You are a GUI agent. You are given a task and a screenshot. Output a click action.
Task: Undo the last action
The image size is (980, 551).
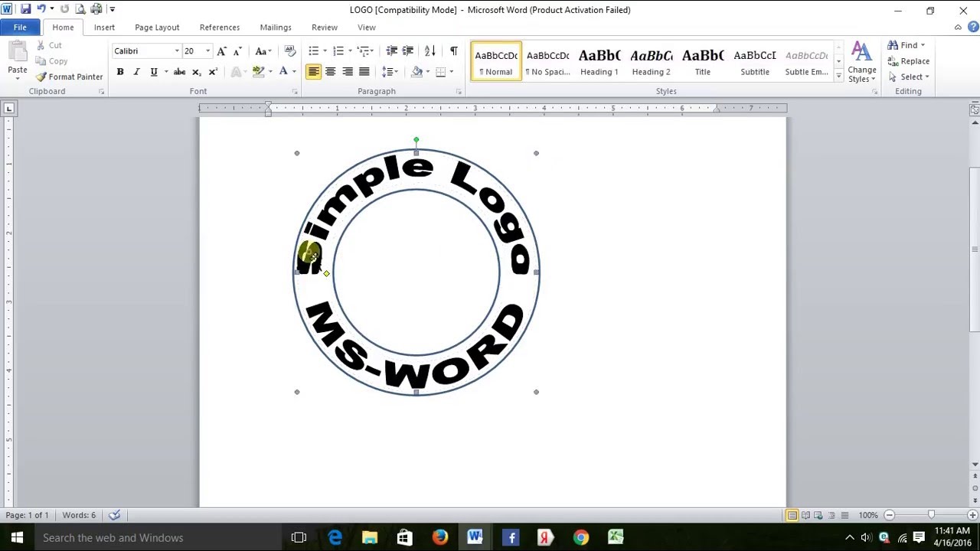[41, 9]
